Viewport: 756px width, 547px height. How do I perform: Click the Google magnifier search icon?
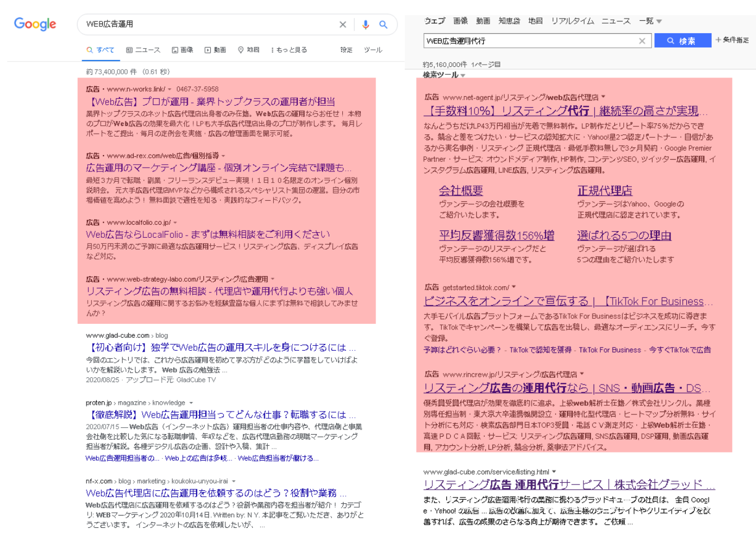coord(383,24)
